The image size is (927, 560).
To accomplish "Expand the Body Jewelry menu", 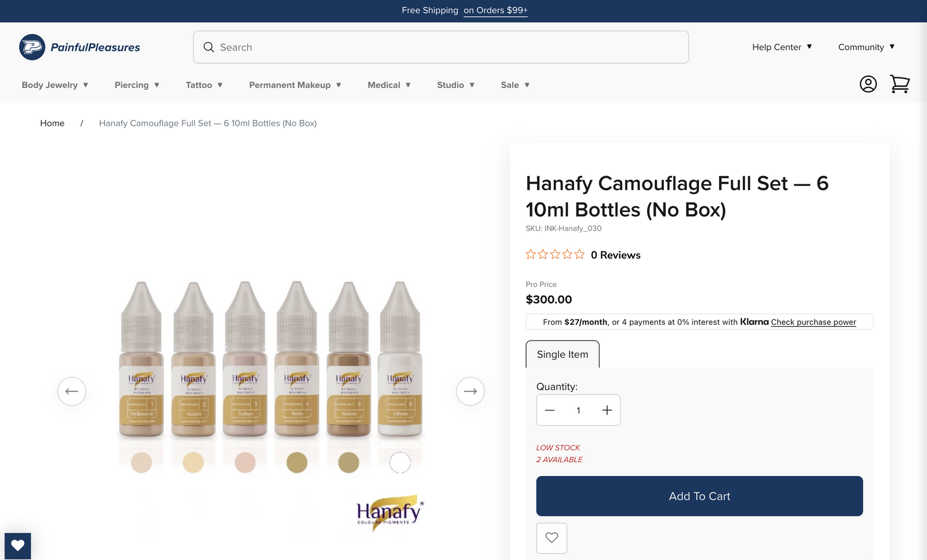I will click(x=55, y=85).
